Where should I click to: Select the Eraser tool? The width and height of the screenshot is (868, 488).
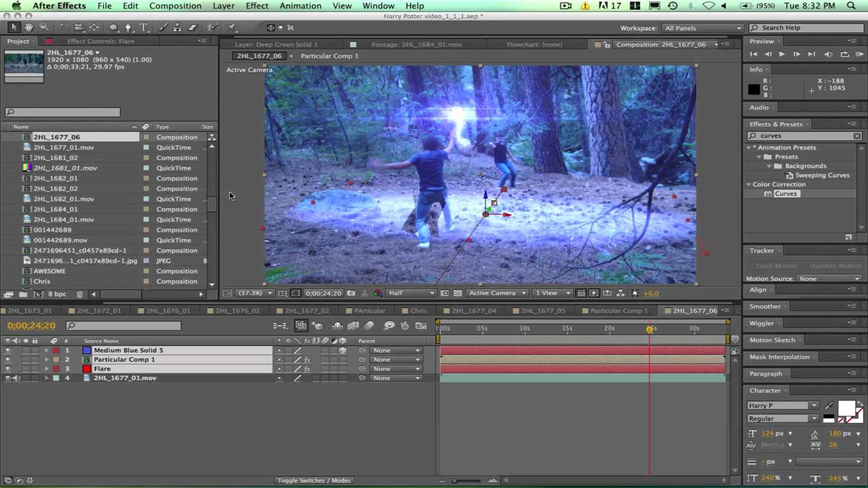point(193,28)
